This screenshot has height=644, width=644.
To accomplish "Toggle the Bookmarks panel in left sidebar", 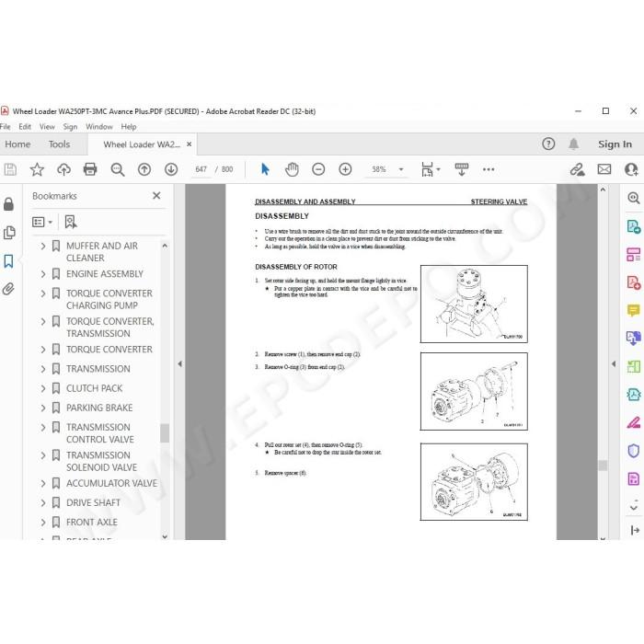I will pyautogui.click(x=8, y=261).
